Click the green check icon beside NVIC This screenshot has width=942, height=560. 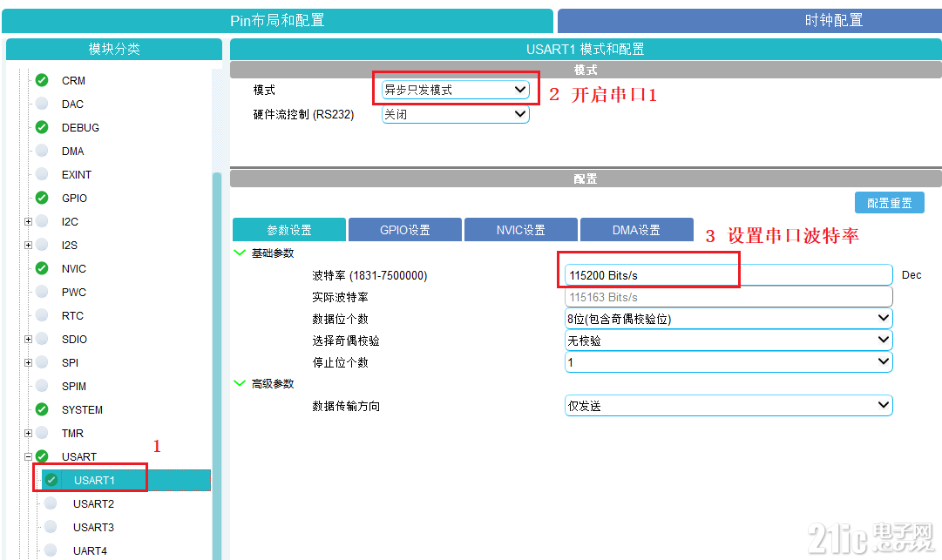[x=42, y=268]
